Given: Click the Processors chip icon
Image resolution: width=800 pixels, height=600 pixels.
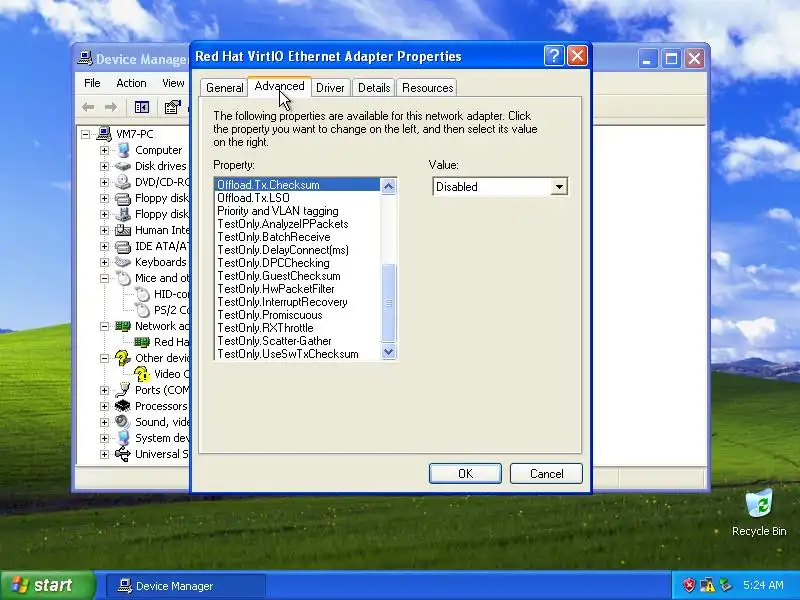Looking at the screenshot, I should coord(123,406).
